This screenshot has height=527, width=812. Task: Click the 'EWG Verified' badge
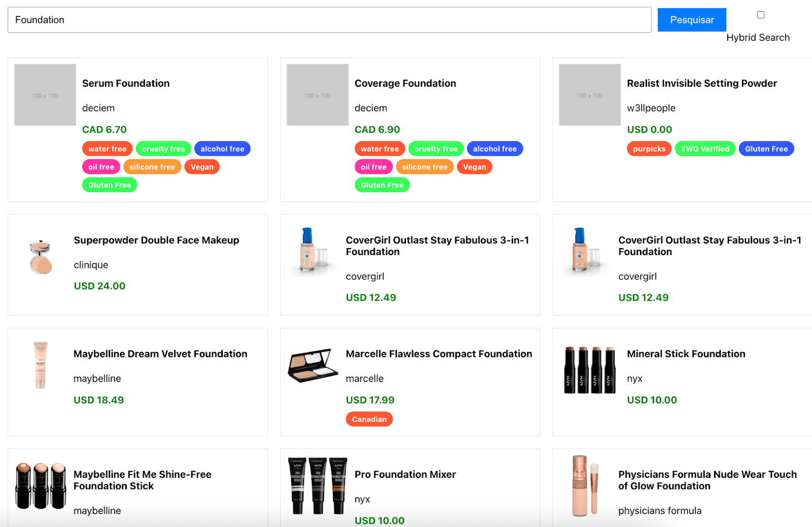[705, 149]
